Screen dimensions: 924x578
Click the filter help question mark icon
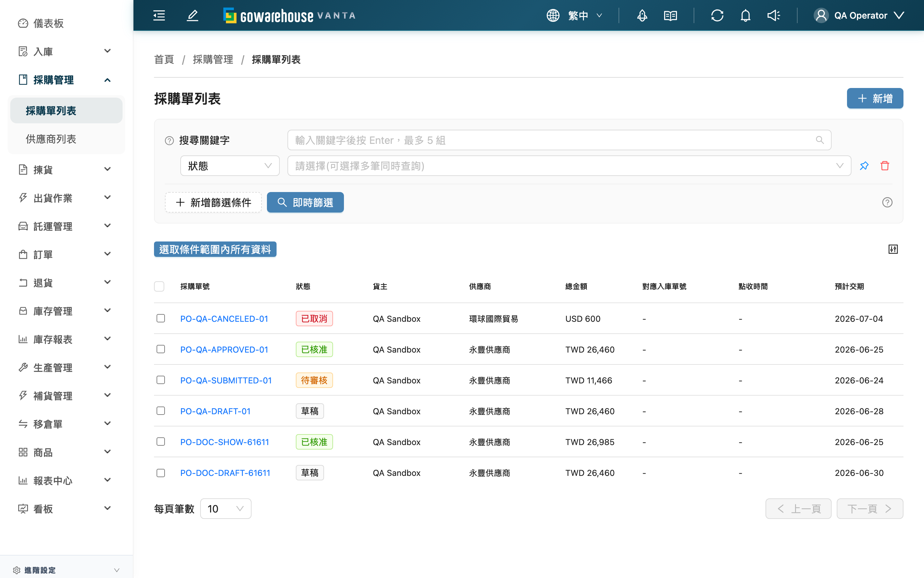pyautogui.click(x=887, y=202)
